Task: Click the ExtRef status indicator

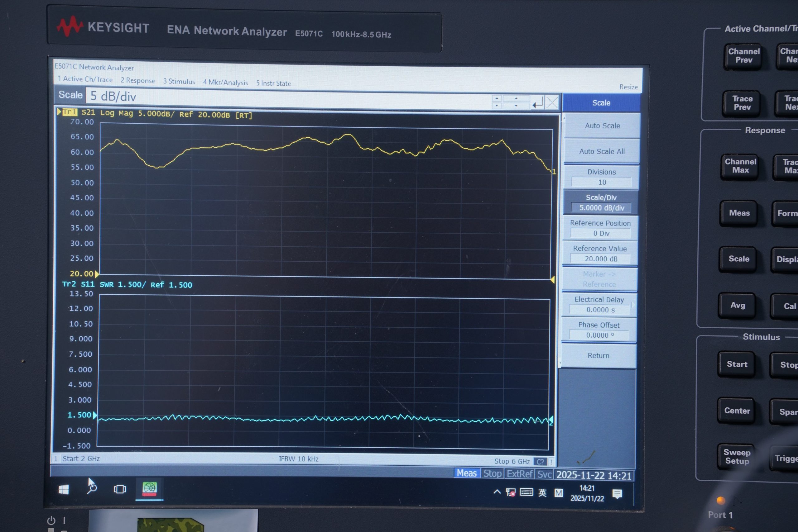Action: [520, 474]
